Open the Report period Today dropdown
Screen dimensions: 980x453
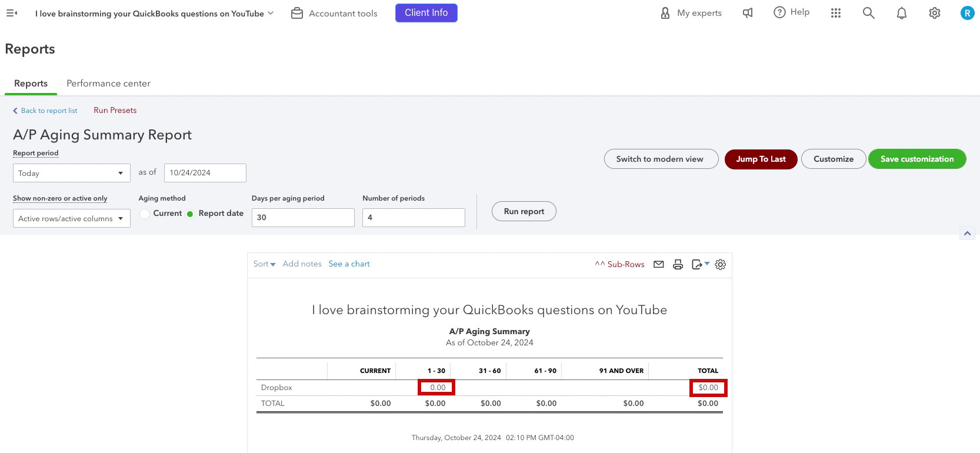(x=72, y=173)
